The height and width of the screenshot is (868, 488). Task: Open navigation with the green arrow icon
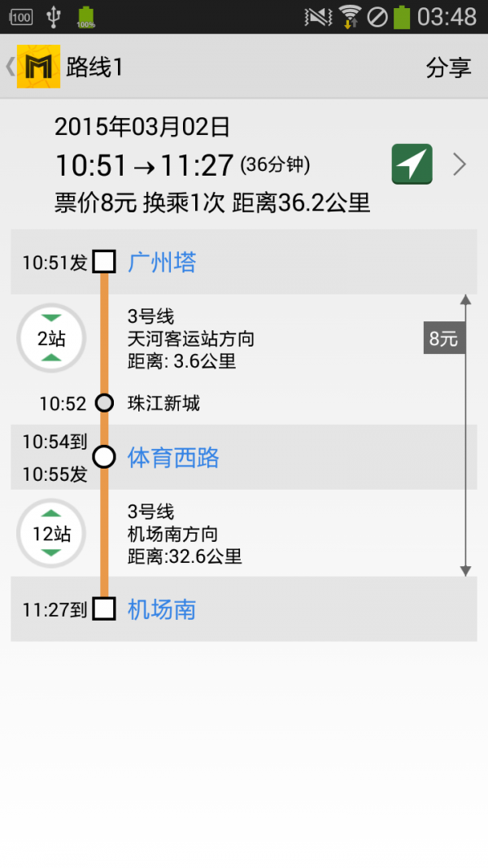(412, 164)
